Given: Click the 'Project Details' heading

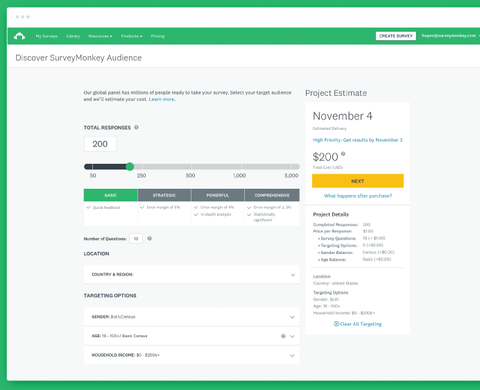Looking at the screenshot, I should point(331,214).
